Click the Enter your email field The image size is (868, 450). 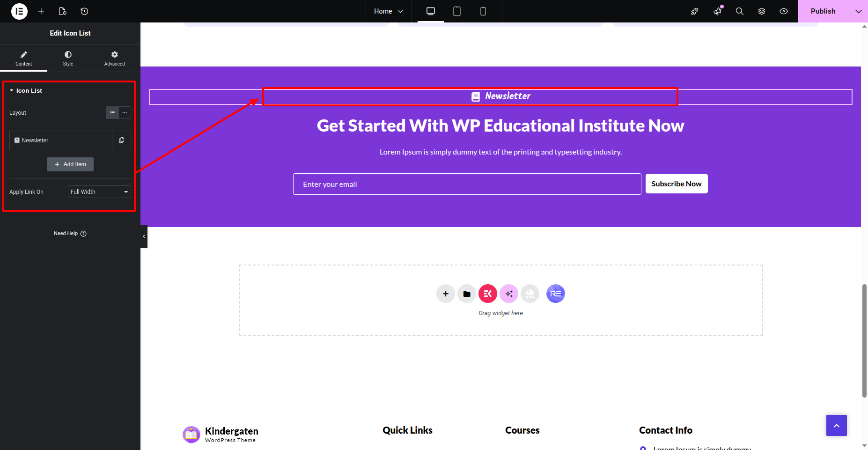[x=467, y=184]
